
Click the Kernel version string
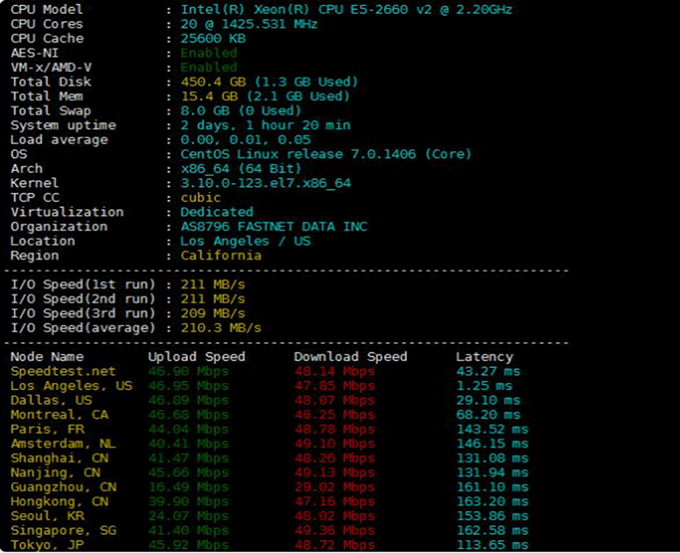click(265, 183)
